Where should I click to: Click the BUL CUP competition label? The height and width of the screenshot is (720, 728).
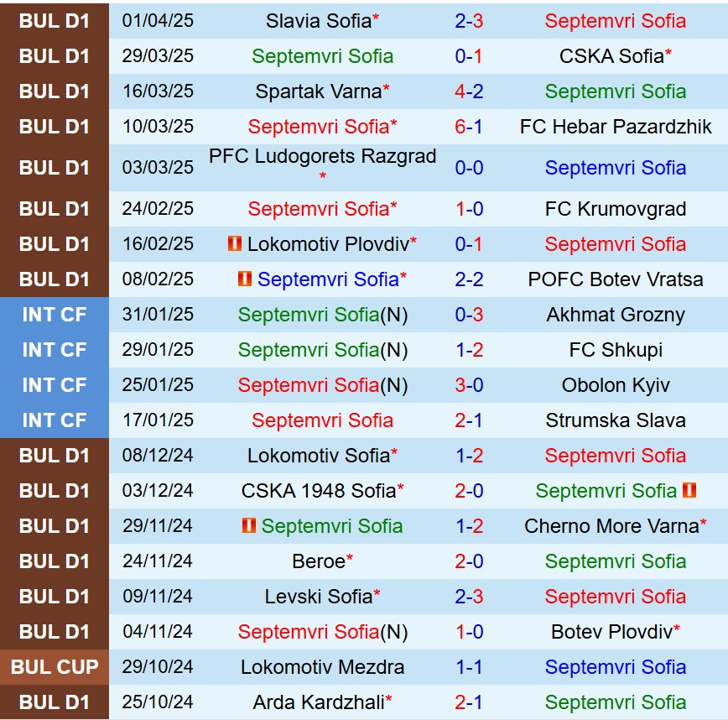pos(55,667)
